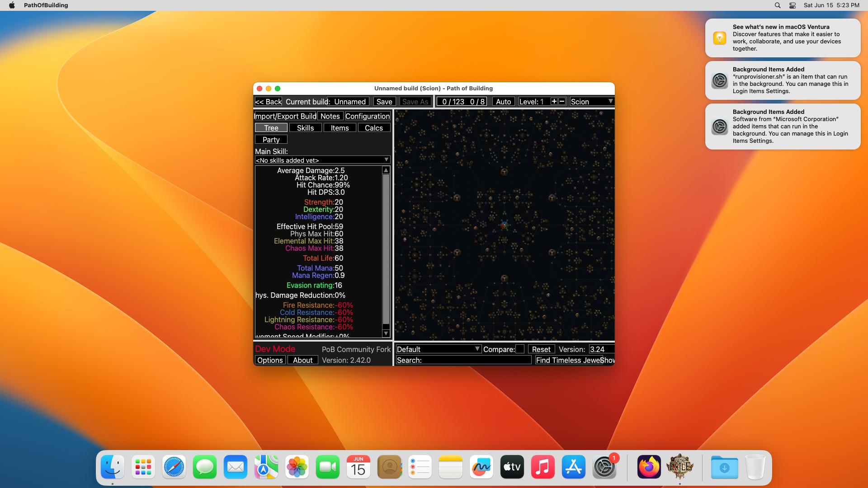This screenshot has width=868, height=488.
Task: Click the Tree tab in Path of Building
Action: [271, 127]
